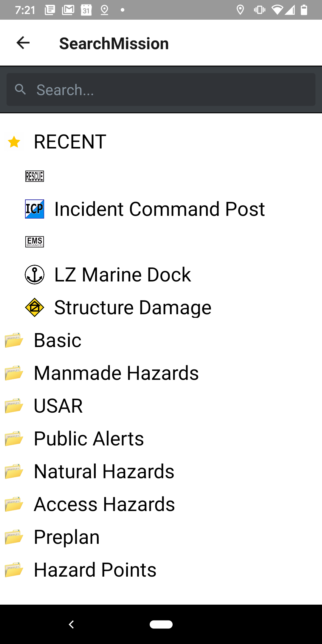Open the Public Alerts folder
Image resolution: width=322 pixels, height=644 pixels.
pyautogui.click(x=161, y=439)
